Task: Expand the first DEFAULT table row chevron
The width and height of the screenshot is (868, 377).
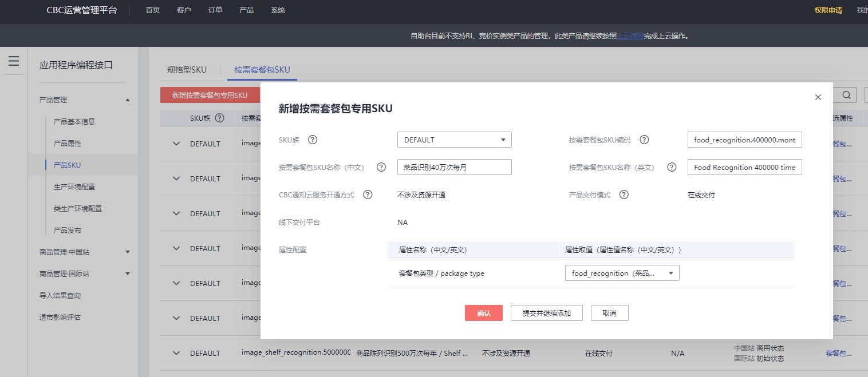Action: tap(176, 144)
